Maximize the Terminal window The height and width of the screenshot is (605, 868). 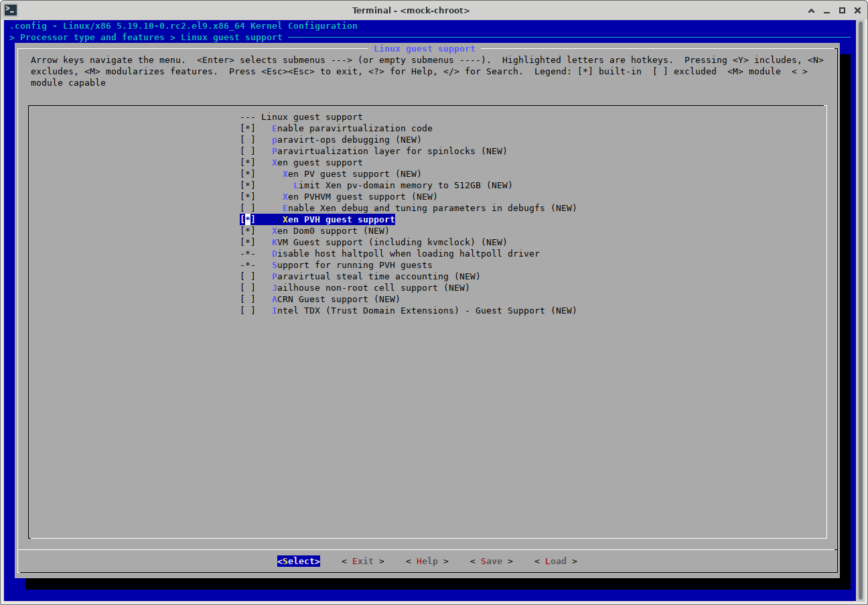842,10
